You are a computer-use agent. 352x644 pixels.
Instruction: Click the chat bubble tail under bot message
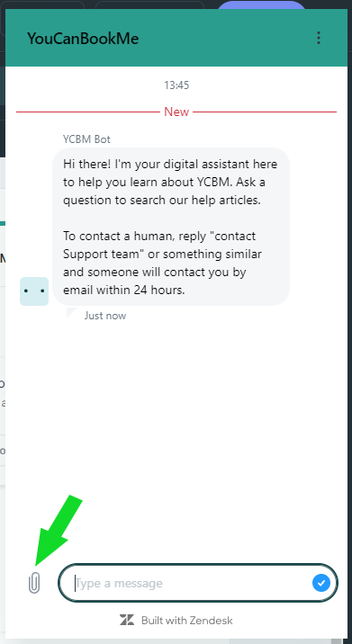click(72, 312)
